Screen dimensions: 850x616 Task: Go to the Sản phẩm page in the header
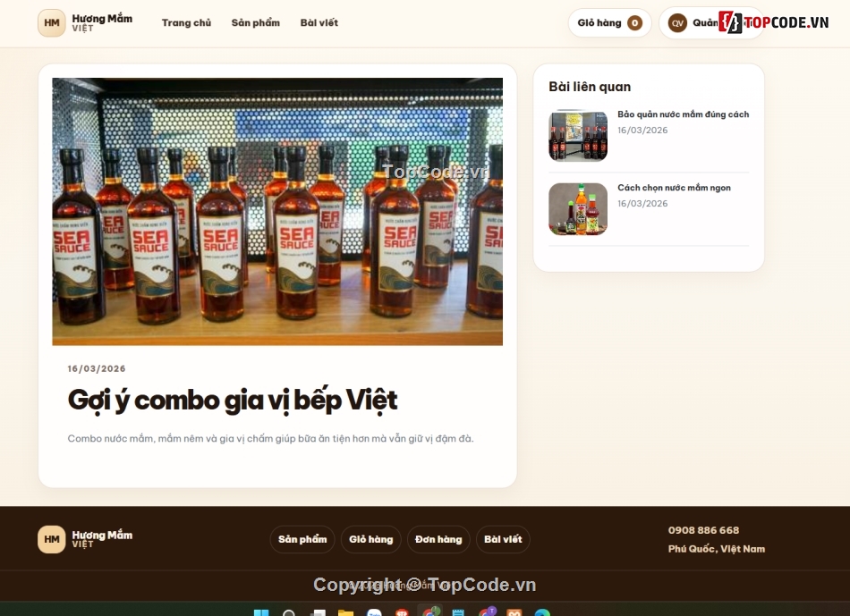pyautogui.click(x=255, y=22)
